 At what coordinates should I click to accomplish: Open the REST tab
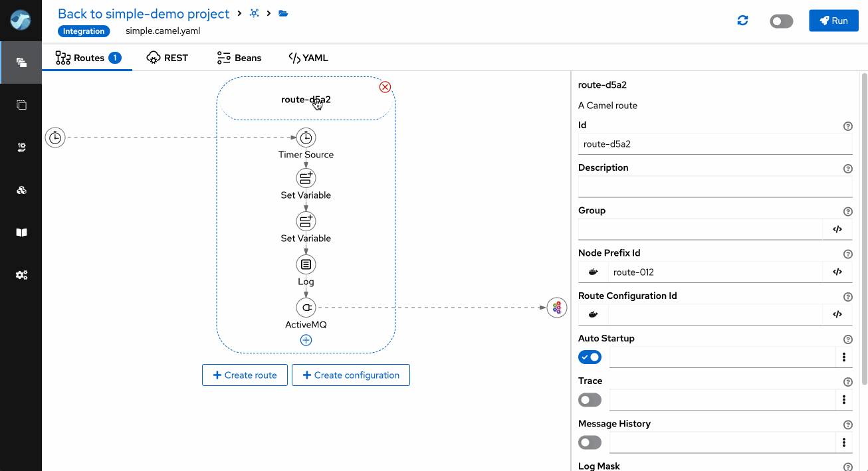167,58
